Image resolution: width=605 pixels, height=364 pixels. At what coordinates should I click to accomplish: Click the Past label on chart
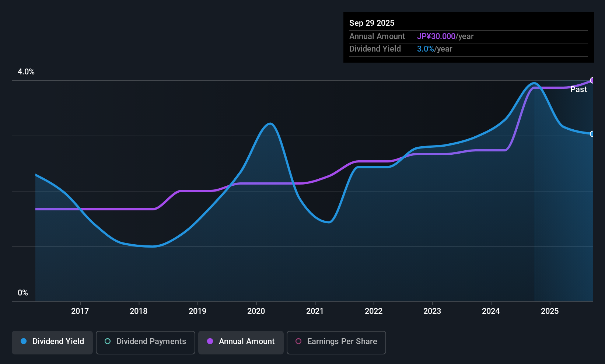[x=578, y=89]
